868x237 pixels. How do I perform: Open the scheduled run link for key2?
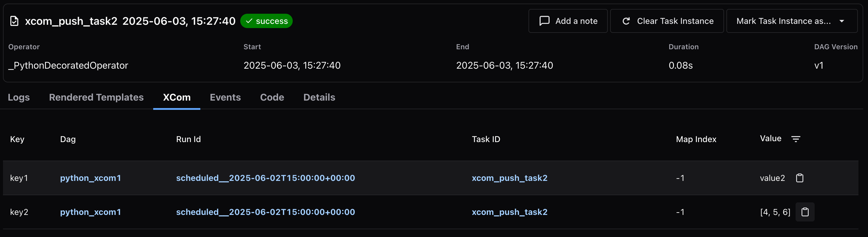(x=266, y=212)
